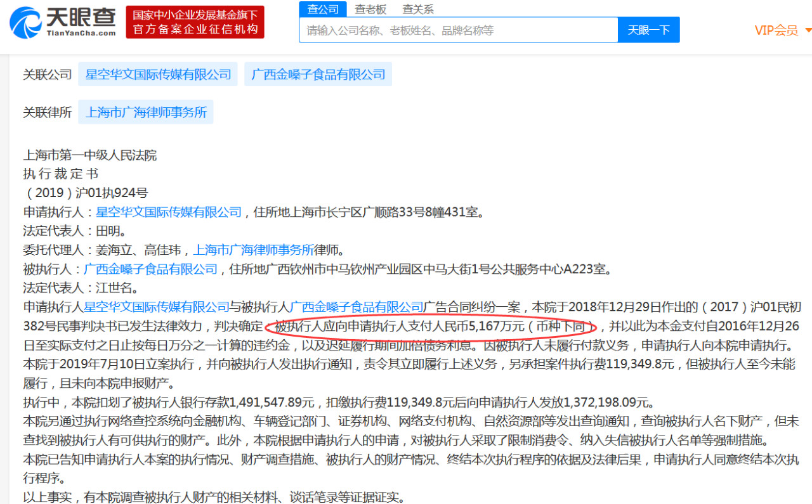Screen dimensions: 812x504
Task: Click the 关联律所 label
Action: coord(48,112)
